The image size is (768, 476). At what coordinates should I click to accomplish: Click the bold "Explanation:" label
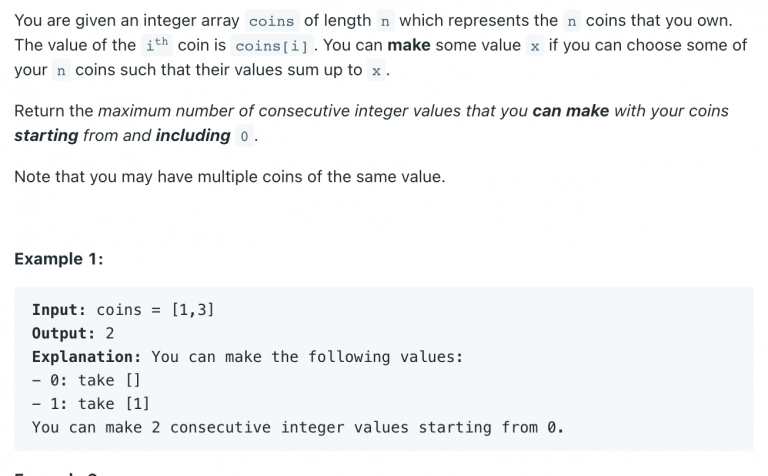tap(87, 357)
